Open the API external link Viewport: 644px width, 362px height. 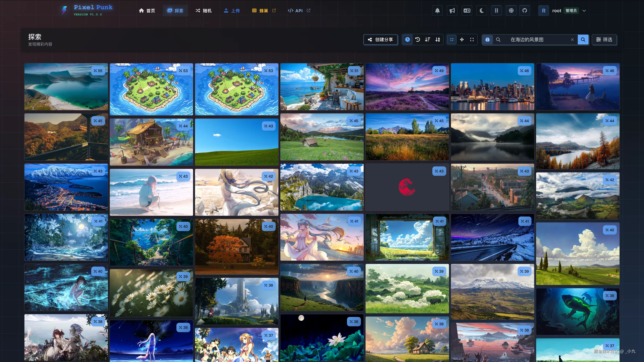299,11
